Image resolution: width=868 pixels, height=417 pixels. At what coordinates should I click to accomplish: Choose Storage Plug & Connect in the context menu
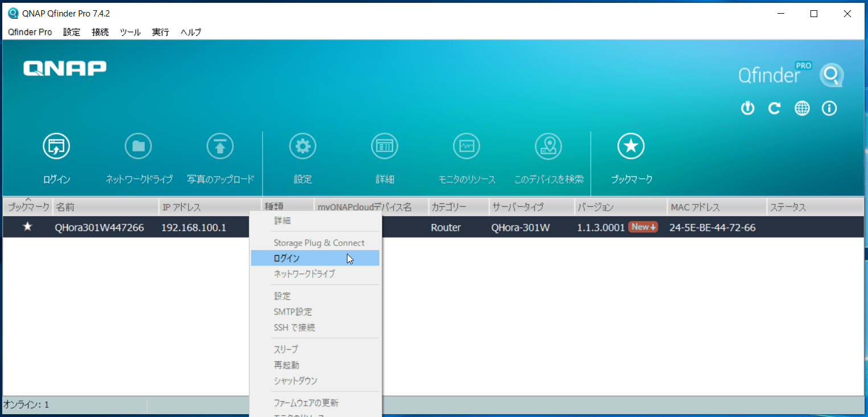[x=316, y=243]
